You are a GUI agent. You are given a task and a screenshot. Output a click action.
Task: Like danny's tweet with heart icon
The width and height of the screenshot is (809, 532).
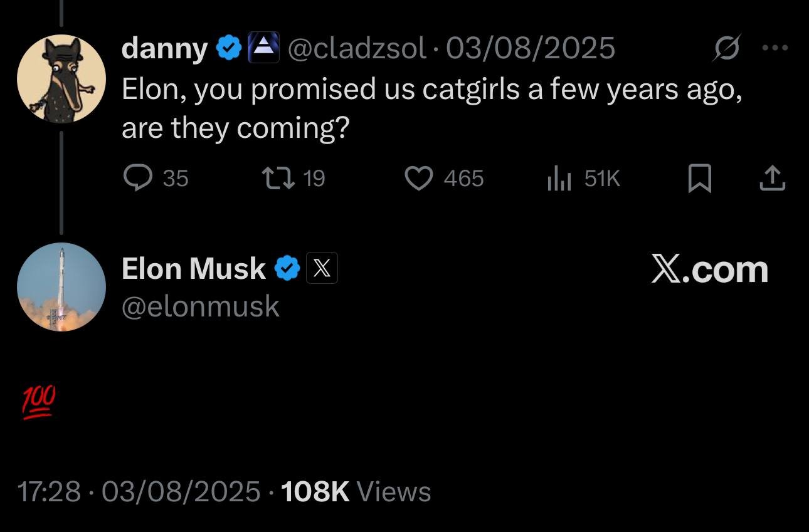(x=420, y=179)
